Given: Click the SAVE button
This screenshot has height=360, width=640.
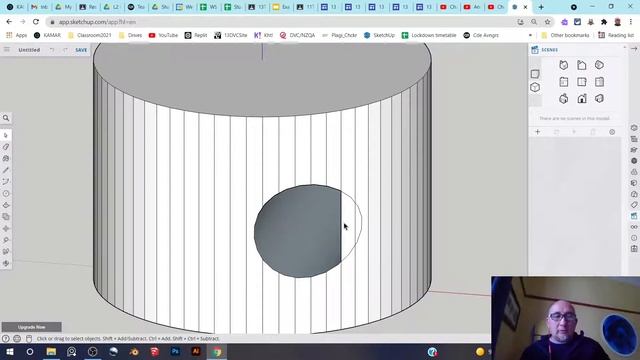Looking at the screenshot, I should tap(81, 50).
